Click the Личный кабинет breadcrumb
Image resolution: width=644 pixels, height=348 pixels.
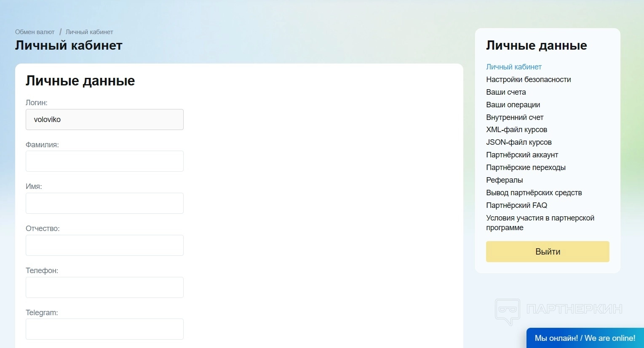89,32
